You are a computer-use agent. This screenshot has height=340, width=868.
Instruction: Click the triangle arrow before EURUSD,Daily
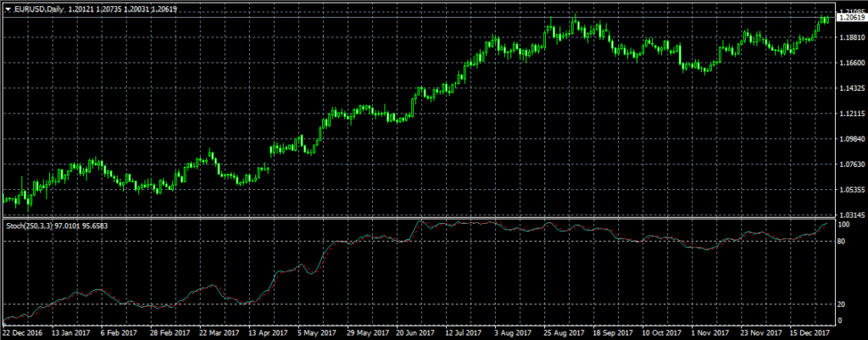tap(8, 8)
